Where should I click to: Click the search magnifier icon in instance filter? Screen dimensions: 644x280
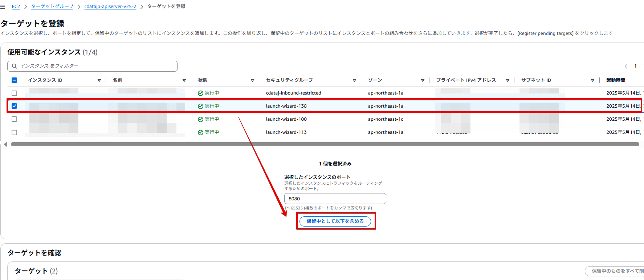click(15, 66)
